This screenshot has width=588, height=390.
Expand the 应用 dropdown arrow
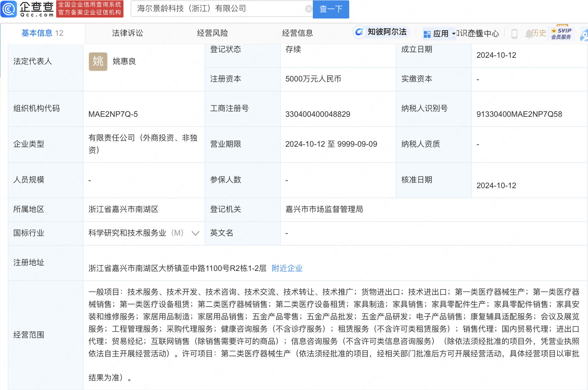coord(454,34)
